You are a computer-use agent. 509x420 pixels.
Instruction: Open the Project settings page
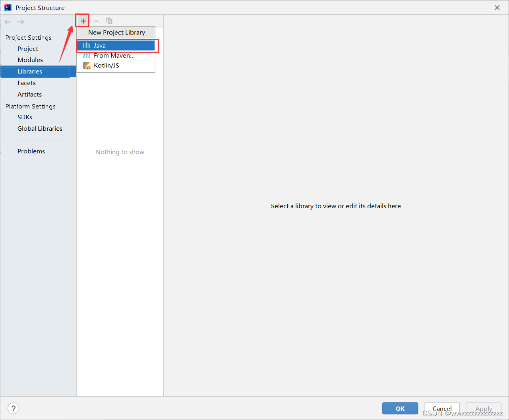(28, 48)
